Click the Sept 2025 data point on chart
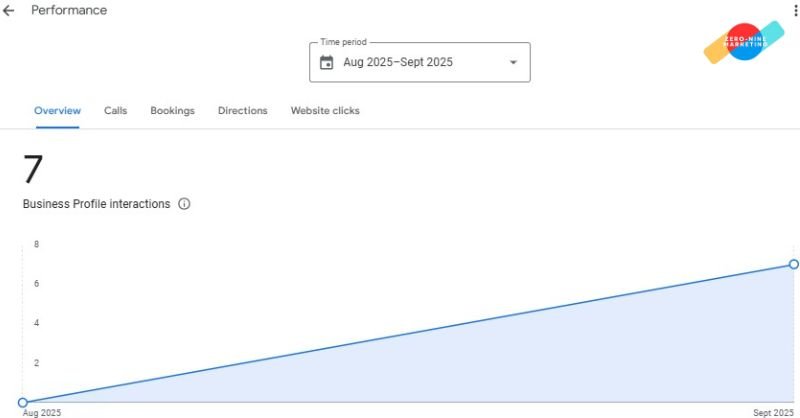This screenshot has height=418, width=800. pyautogui.click(x=794, y=264)
